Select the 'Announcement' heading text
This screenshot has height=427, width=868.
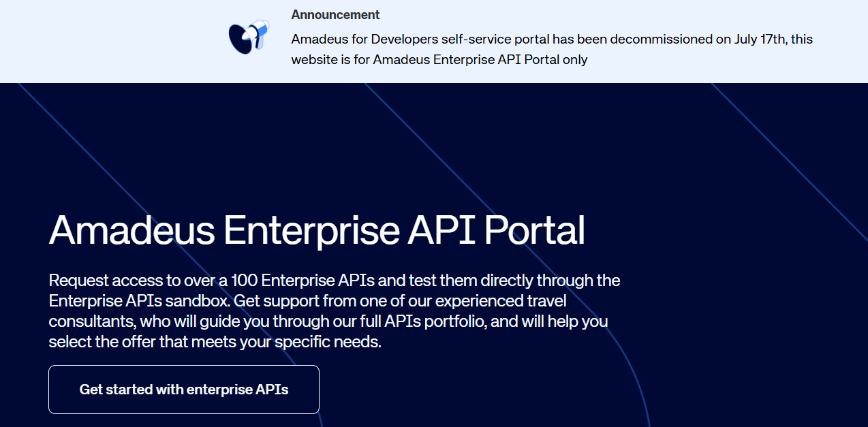tap(335, 14)
